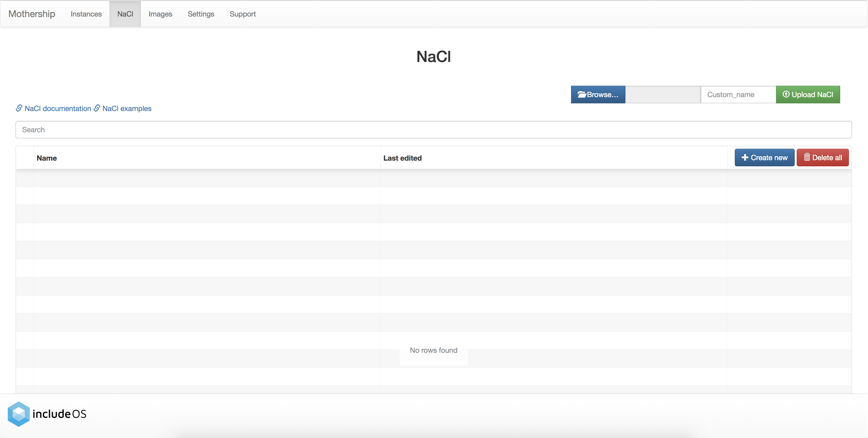Click the NaCl page heading
The width and height of the screenshot is (868, 438).
pos(433,56)
